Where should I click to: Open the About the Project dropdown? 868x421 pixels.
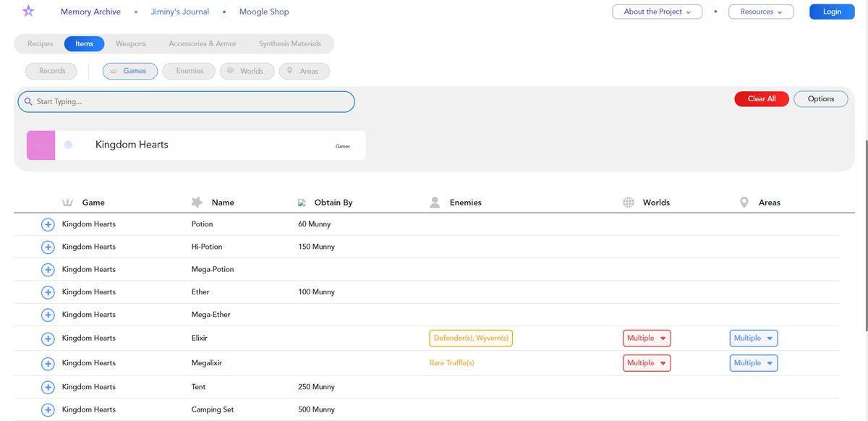click(x=658, y=12)
